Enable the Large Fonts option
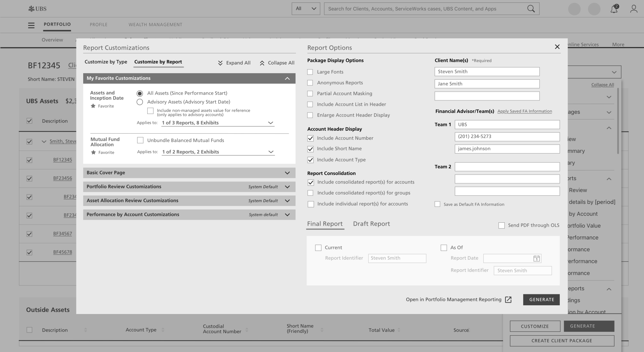The height and width of the screenshot is (352, 644). pos(310,72)
